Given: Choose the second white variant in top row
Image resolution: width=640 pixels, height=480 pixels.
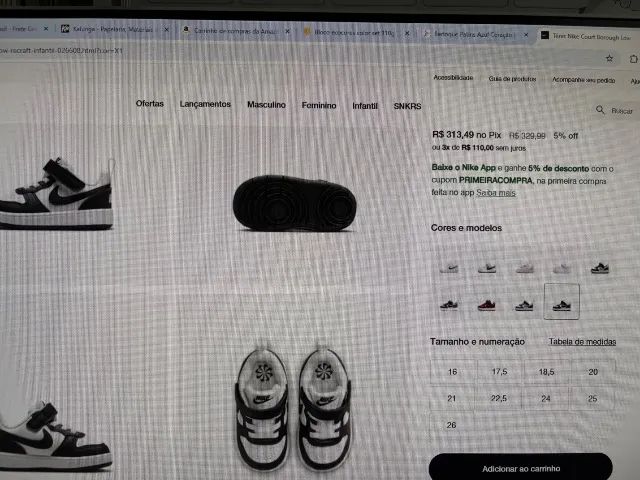Looking at the screenshot, I should 487,268.
